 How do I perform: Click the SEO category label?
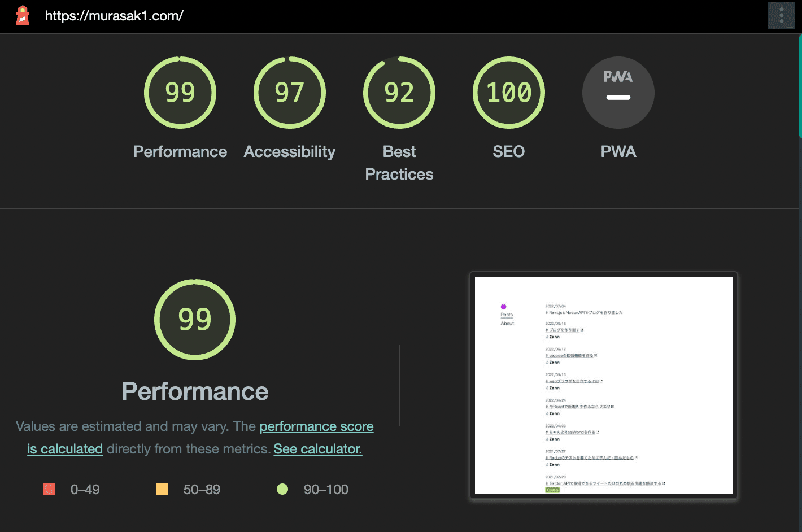[509, 151]
